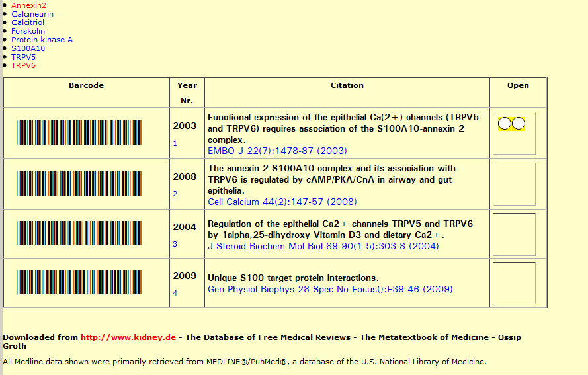Open the Calcineurin keyword link
This screenshot has height=375, width=588.
(32, 14)
